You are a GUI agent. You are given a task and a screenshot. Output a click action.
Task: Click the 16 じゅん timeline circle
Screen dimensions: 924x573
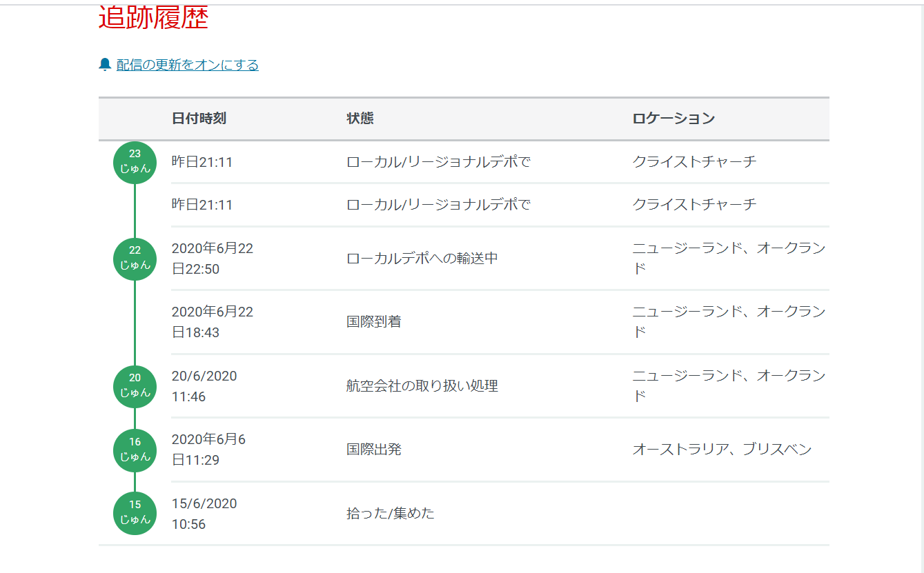pyautogui.click(x=135, y=450)
